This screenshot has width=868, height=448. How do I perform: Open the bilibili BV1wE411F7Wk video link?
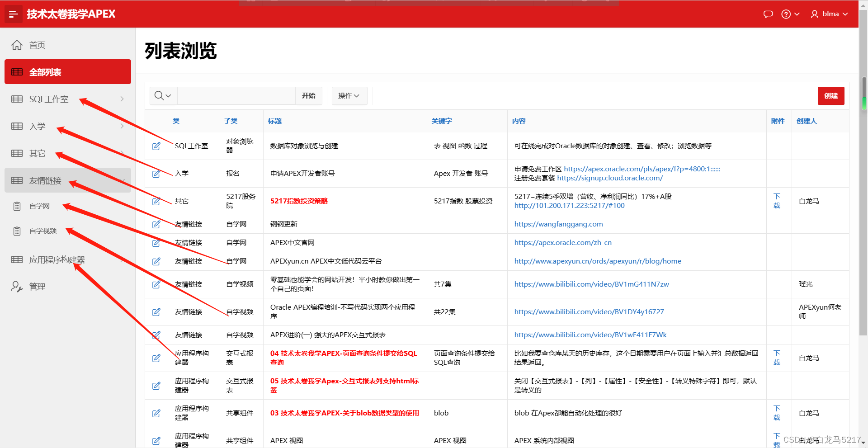tap(590, 335)
